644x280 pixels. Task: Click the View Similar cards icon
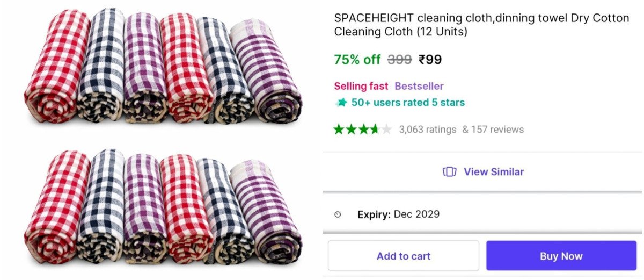tap(449, 172)
